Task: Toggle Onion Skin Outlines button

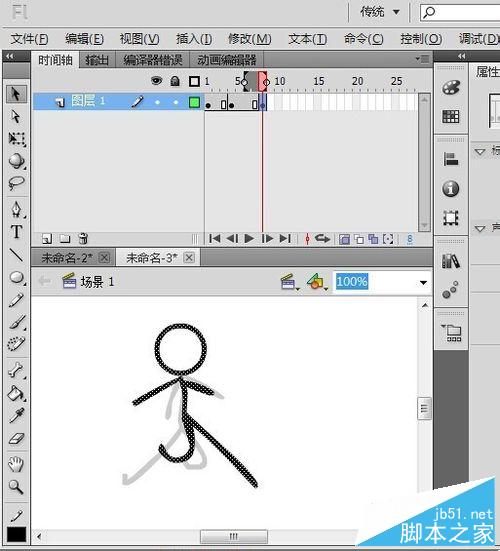Action: tap(359, 239)
